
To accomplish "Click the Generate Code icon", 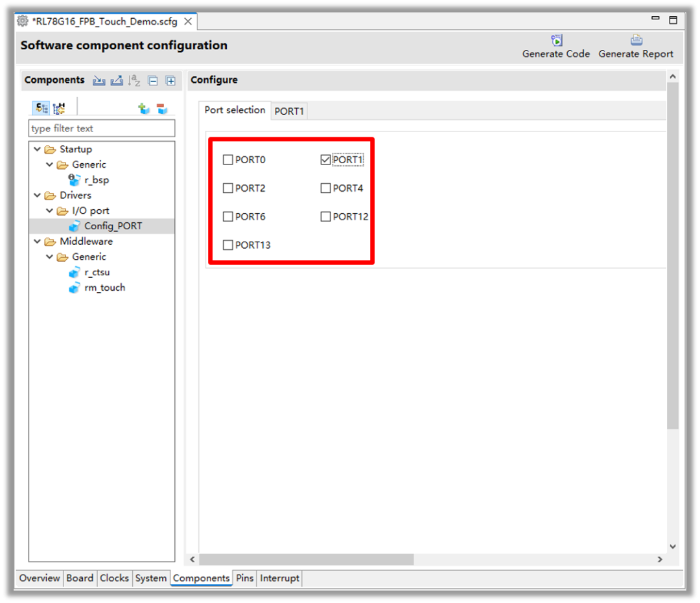I will pos(556,40).
